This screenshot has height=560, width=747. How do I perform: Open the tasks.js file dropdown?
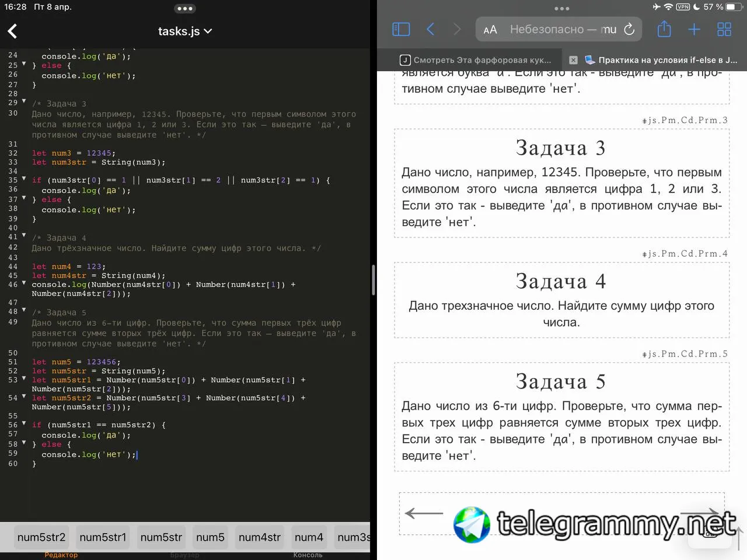185,32
